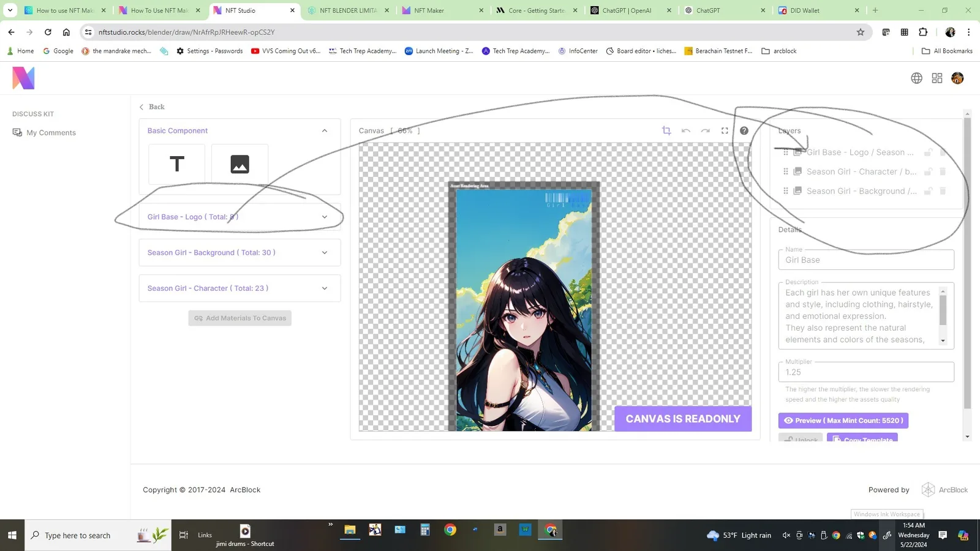980x551 pixels.
Task: Switch to the Core - Getting Started tab
Action: point(536,10)
